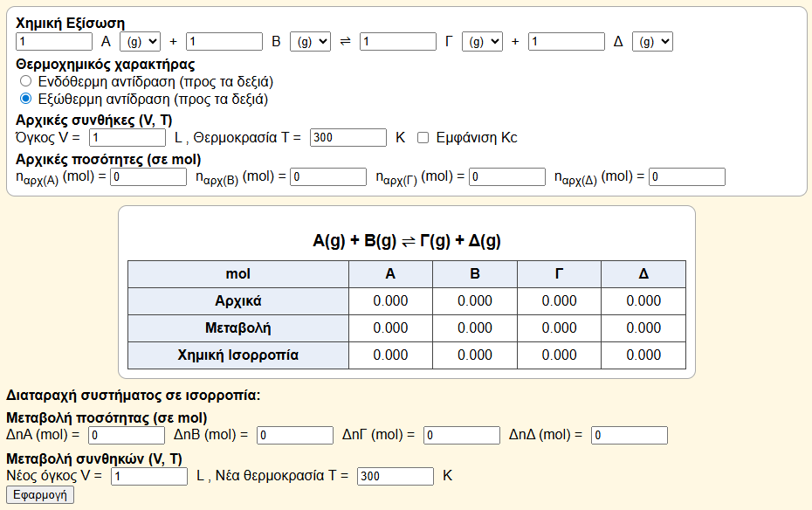812x510 pixels.
Task: Click the initial Θερμοκρασία T input field
Action: [x=348, y=138]
